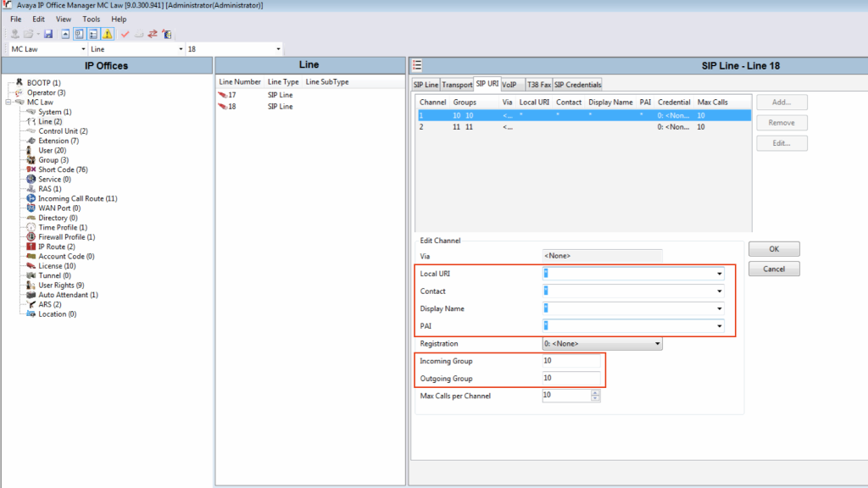The width and height of the screenshot is (868, 488).
Task: Click the Collapse All Groups toolbar icon
Action: tap(65, 34)
